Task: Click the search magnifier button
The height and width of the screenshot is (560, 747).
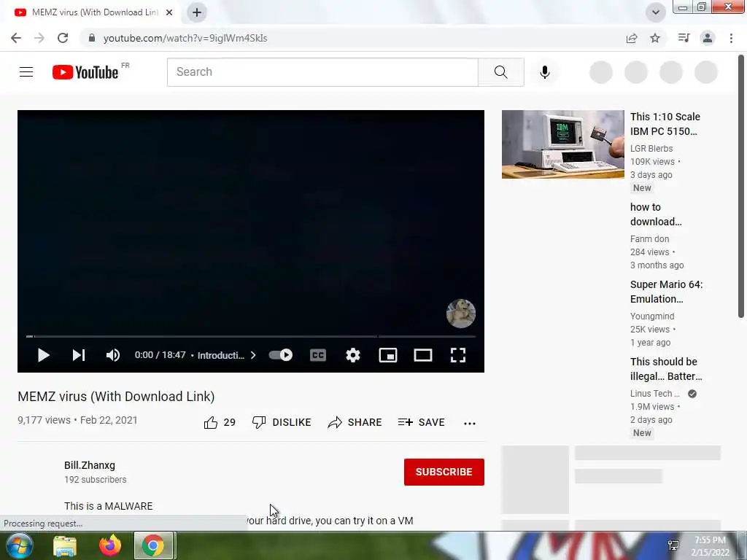Action: pos(501,72)
